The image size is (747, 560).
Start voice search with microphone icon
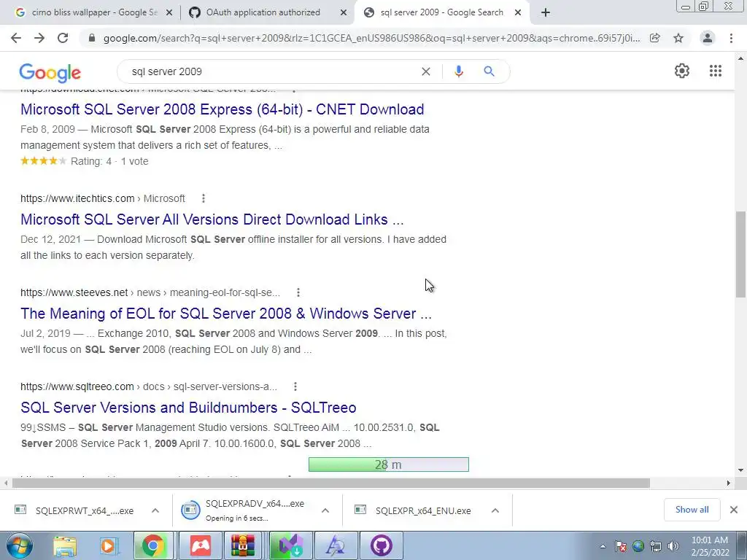click(458, 71)
